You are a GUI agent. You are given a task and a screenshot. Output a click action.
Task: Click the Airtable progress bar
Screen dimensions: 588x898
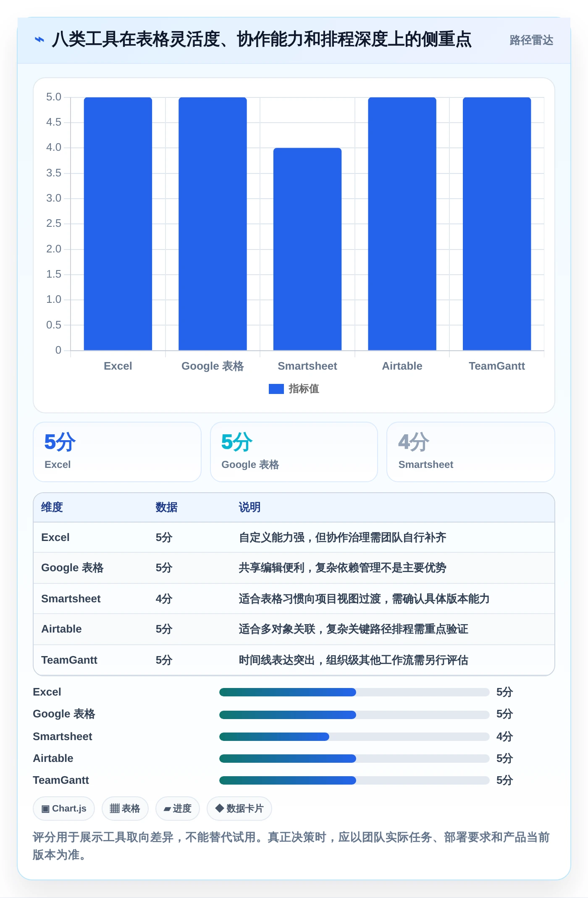pos(354,759)
